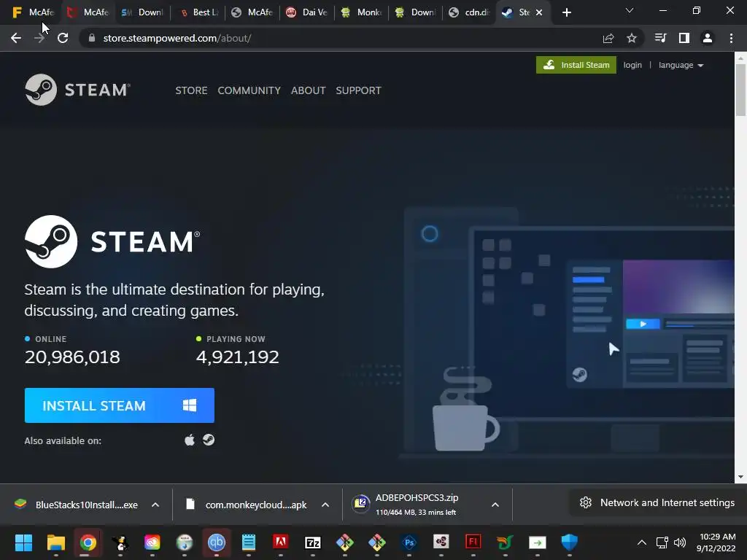
Task: Open the network icon in system tray
Action: [662, 542]
